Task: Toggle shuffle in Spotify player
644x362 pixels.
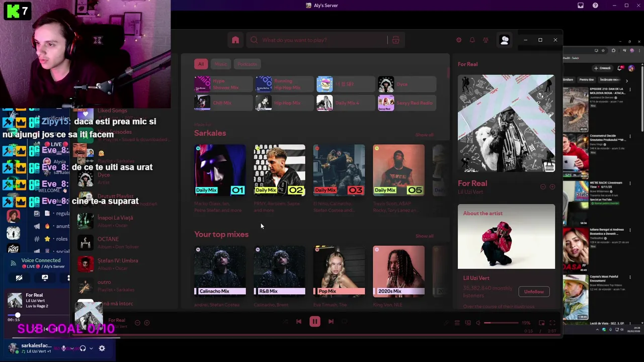Action: [x=285, y=322]
